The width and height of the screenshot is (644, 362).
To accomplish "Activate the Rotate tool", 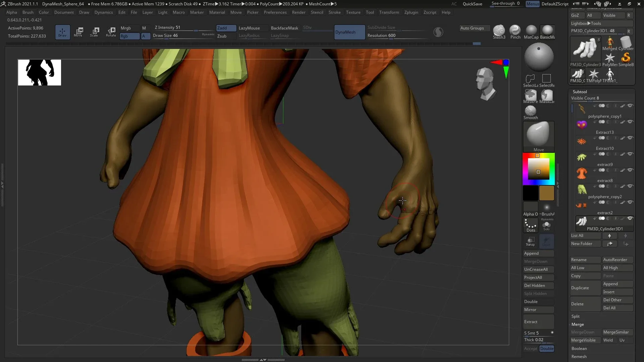I will [111, 32].
